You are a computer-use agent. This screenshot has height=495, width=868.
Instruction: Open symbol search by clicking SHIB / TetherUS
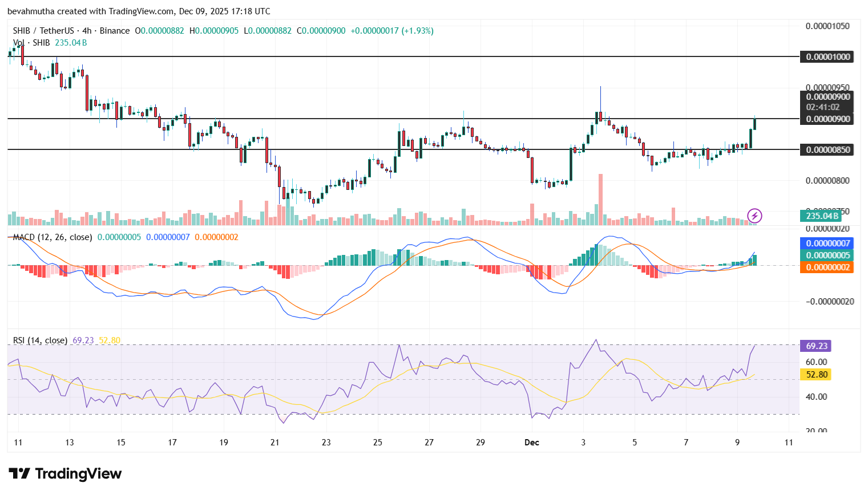[45, 30]
